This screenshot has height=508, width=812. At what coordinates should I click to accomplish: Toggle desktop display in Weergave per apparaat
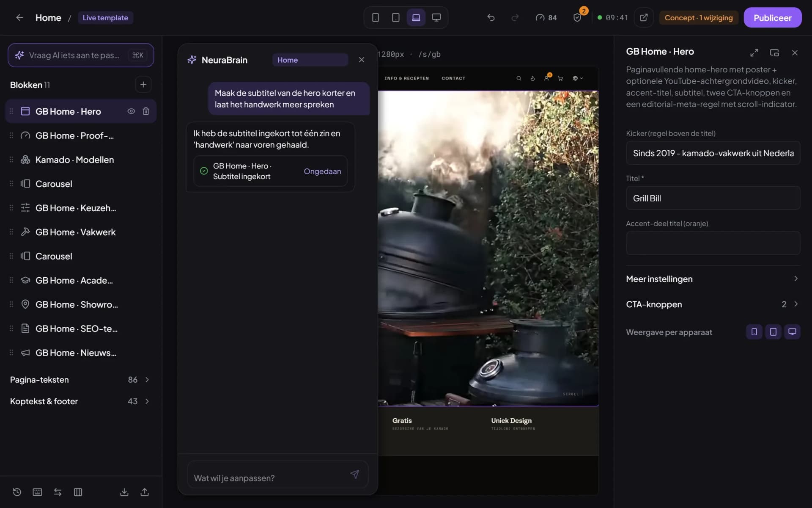(792, 332)
